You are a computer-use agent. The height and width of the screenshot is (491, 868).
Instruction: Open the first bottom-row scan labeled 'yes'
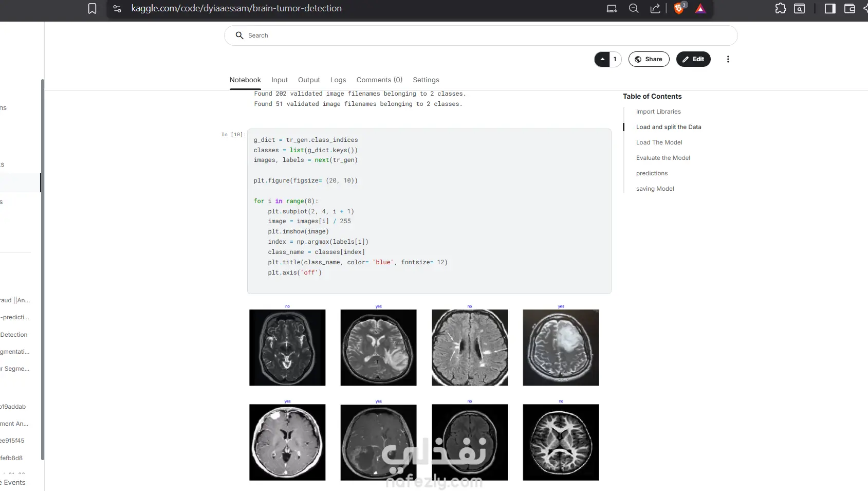click(x=287, y=442)
